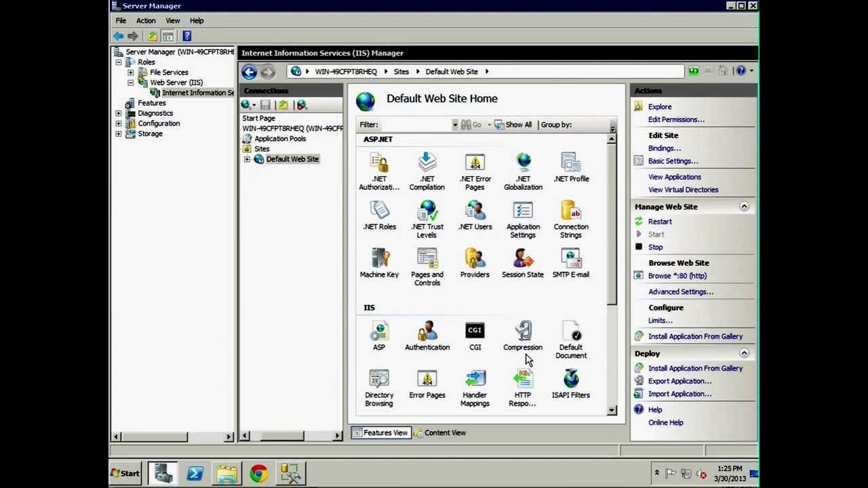Viewport: 868px width, 488px height.
Task: Expand the Diagnostics node
Action: tap(119, 113)
